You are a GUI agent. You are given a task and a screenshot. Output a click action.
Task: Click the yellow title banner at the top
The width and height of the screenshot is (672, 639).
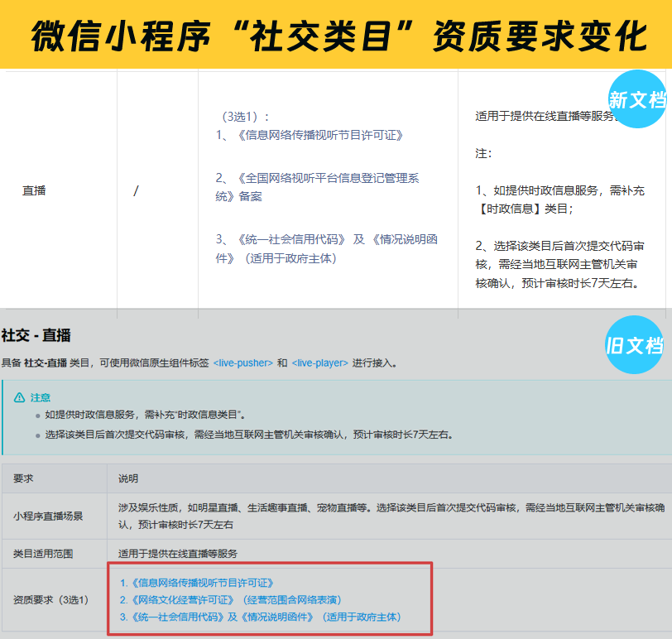(336, 35)
